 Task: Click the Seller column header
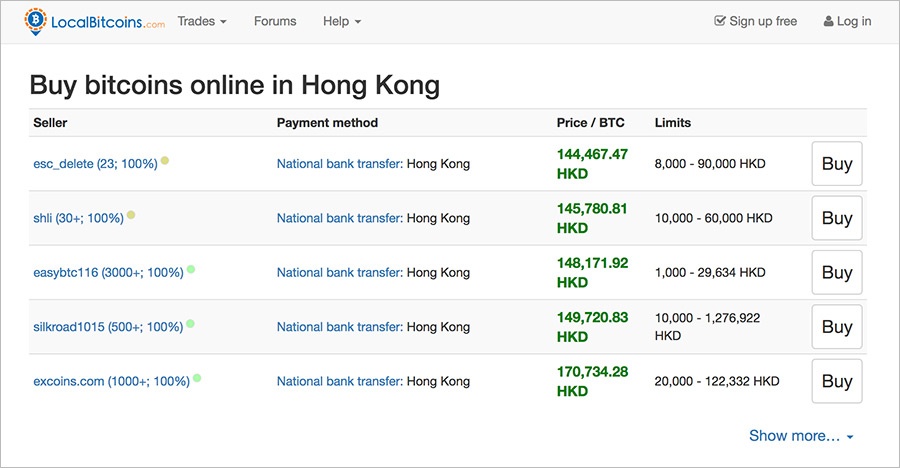click(50, 122)
